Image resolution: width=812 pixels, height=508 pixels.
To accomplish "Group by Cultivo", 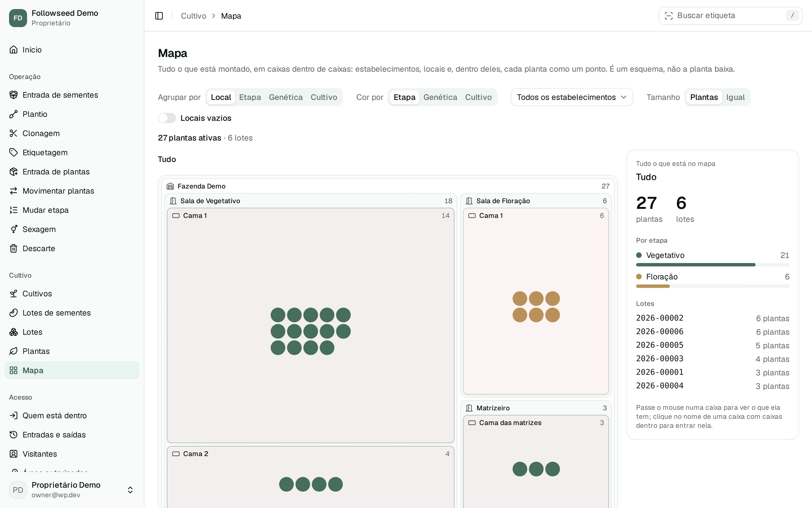I will [324, 97].
